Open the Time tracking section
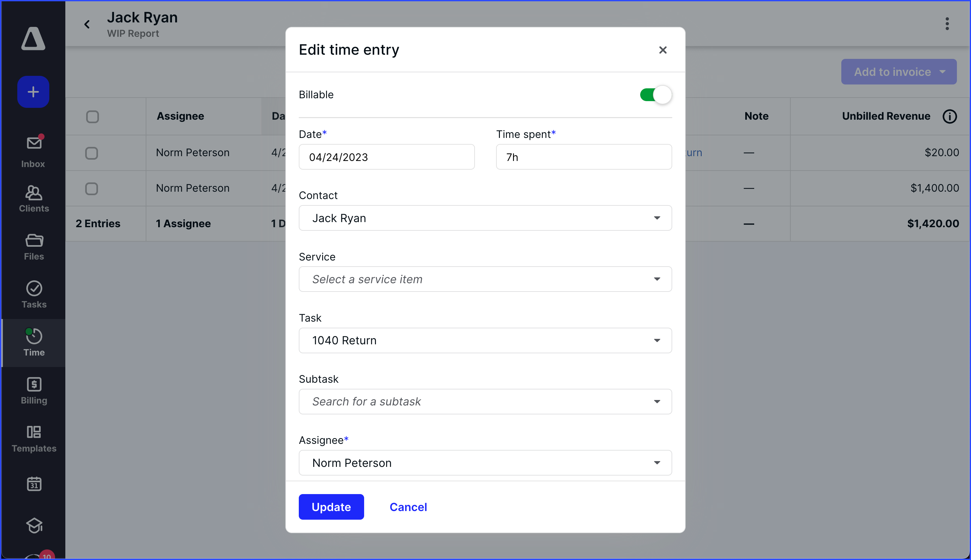 coord(34,343)
